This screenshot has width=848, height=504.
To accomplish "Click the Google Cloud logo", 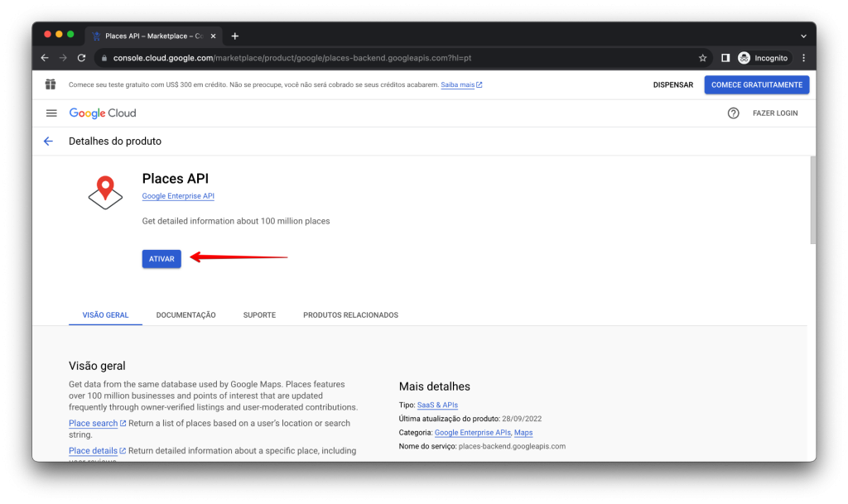I will 103,113.
